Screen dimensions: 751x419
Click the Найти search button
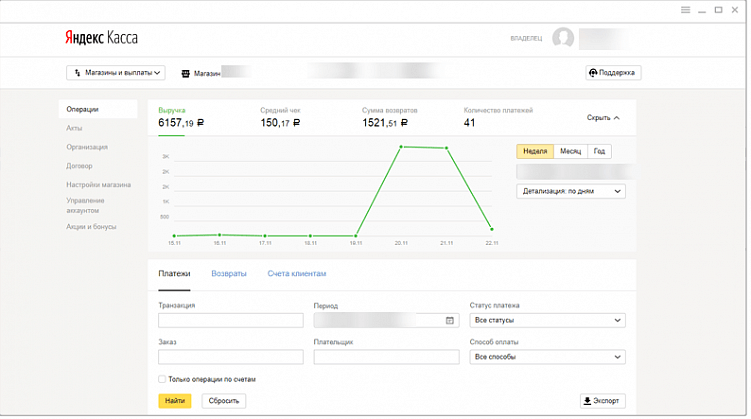coord(175,401)
